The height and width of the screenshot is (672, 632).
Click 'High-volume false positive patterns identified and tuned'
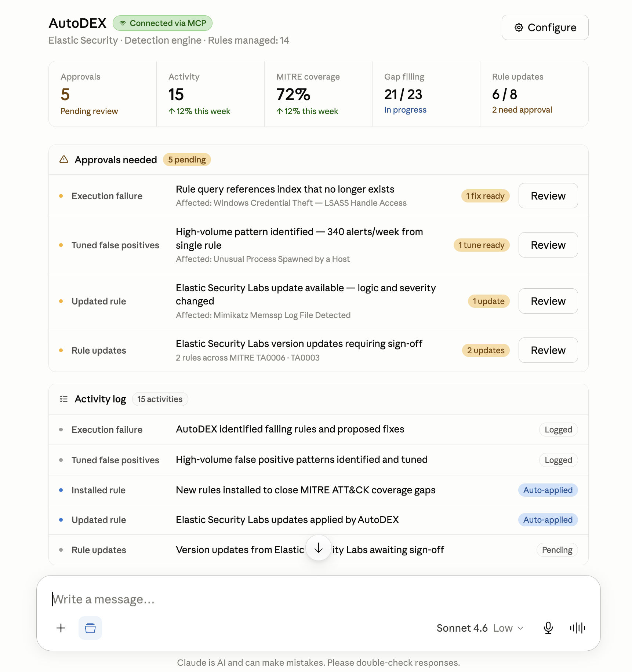pyautogui.click(x=302, y=460)
